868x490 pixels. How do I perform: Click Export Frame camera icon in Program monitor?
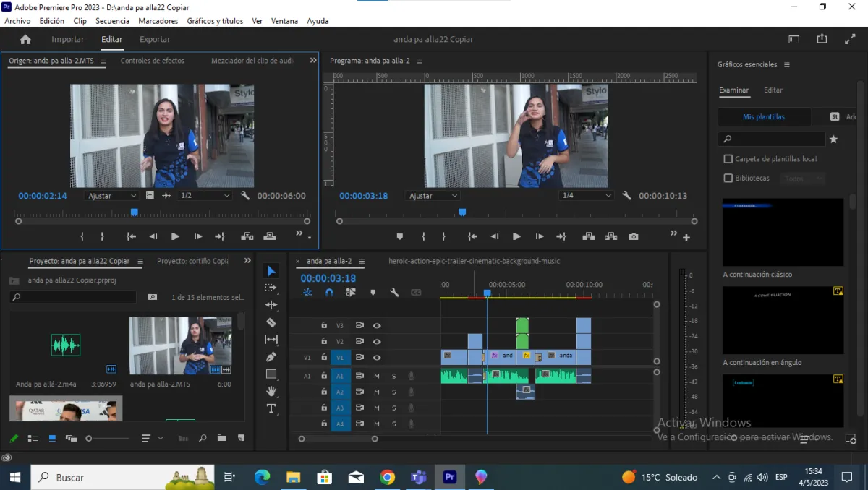point(634,236)
